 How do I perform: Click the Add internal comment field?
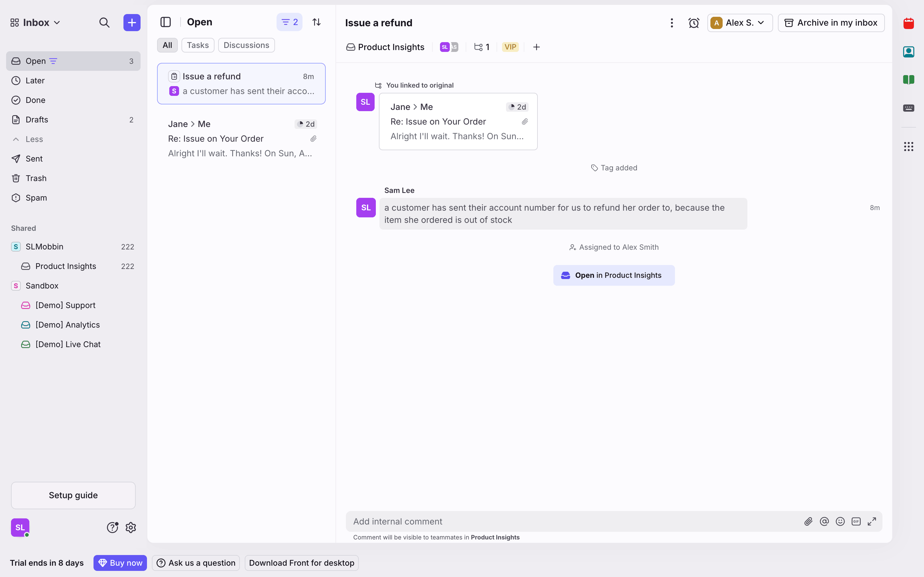click(x=573, y=521)
